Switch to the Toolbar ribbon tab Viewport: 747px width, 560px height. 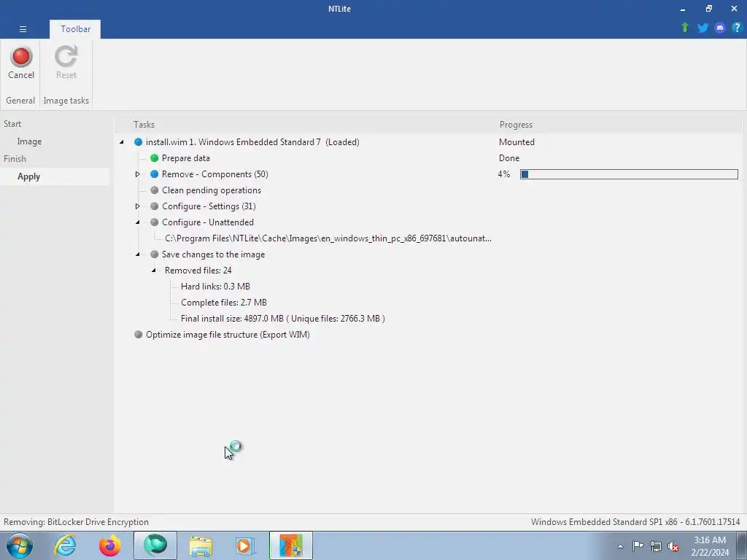[75, 29]
